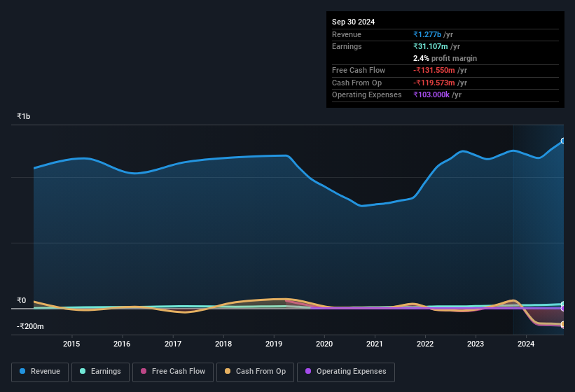The image size is (575, 392).
Task: Click the 2022 x-axis label
Action: click(425, 344)
